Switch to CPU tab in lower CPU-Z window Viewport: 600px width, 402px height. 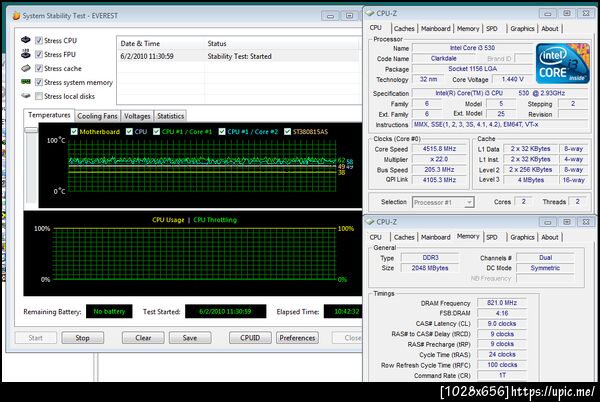pyautogui.click(x=375, y=237)
